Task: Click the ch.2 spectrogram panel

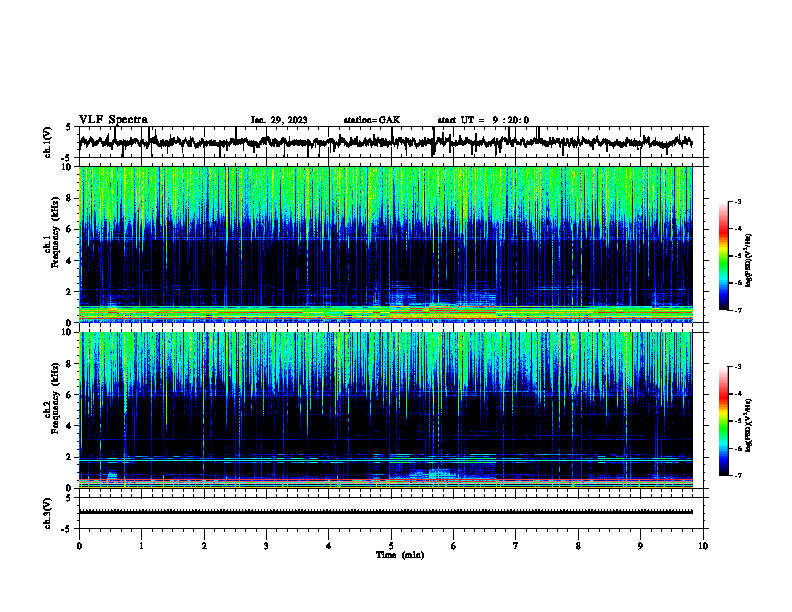Action: coord(385,410)
